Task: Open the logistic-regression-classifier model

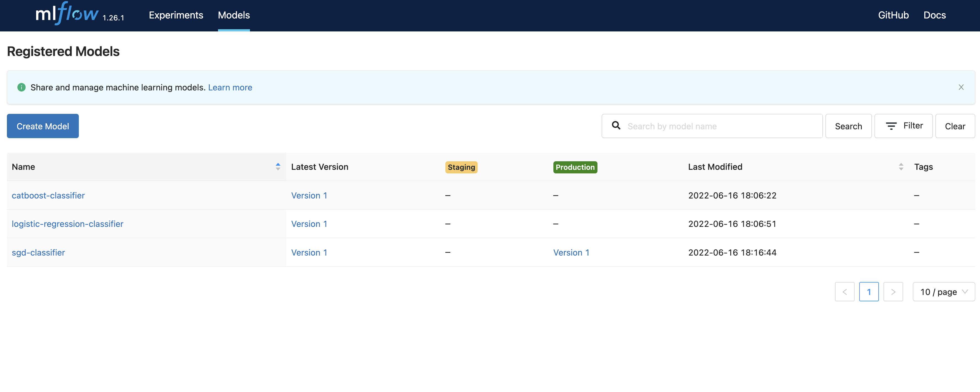Action: (x=67, y=224)
